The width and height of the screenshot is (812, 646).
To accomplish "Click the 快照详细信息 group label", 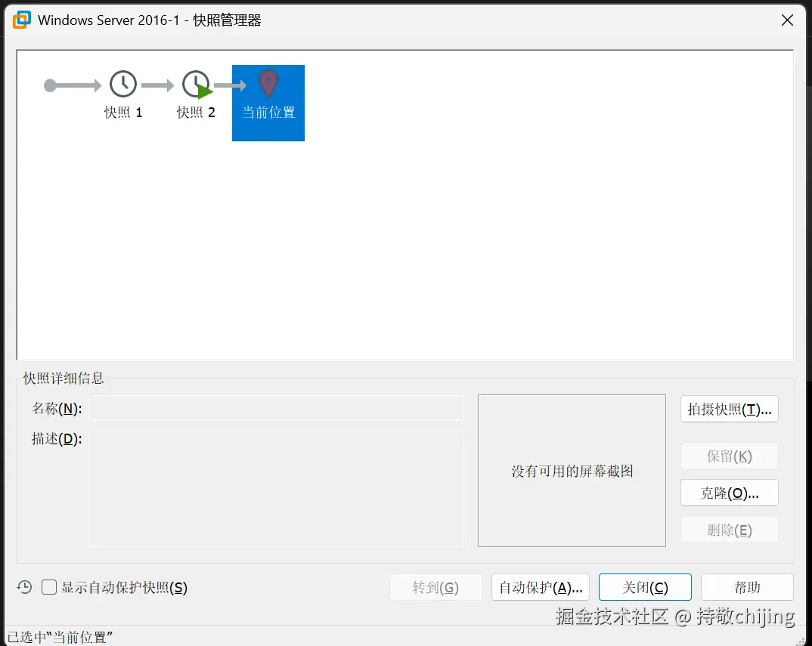I will coord(64,379).
